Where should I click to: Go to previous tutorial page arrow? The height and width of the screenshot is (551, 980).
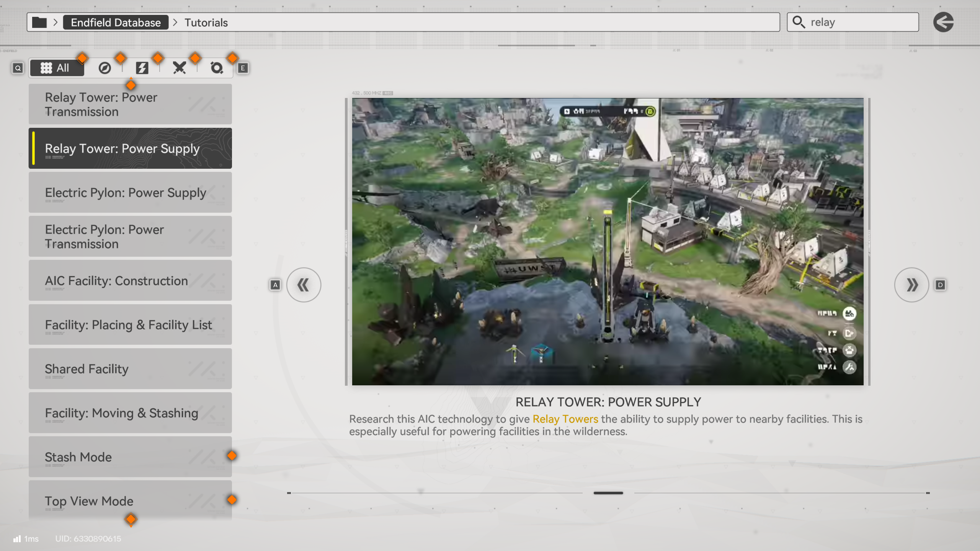304,285
